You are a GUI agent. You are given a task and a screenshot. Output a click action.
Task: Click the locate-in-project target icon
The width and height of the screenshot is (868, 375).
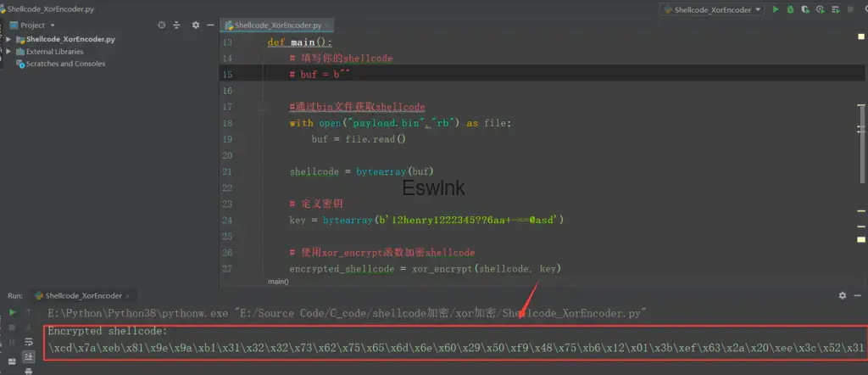click(x=161, y=25)
